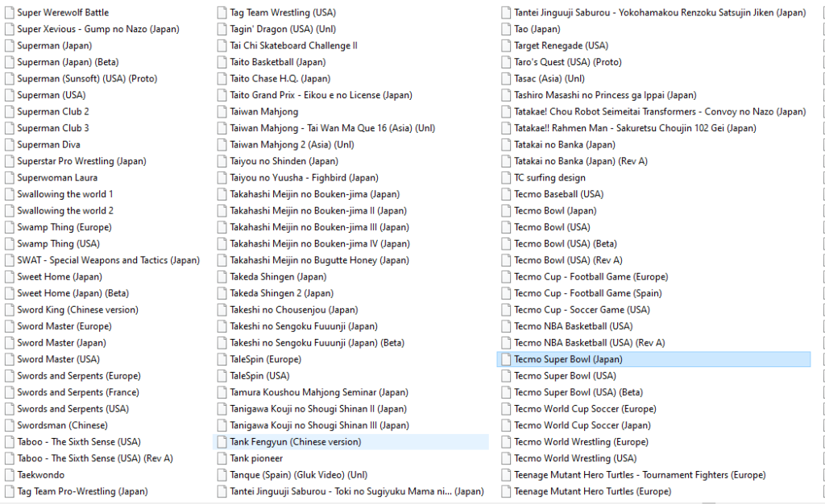Select SWAT - Special Weapons and Tactics
The width and height of the screenshot is (825, 504).
[108, 260]
